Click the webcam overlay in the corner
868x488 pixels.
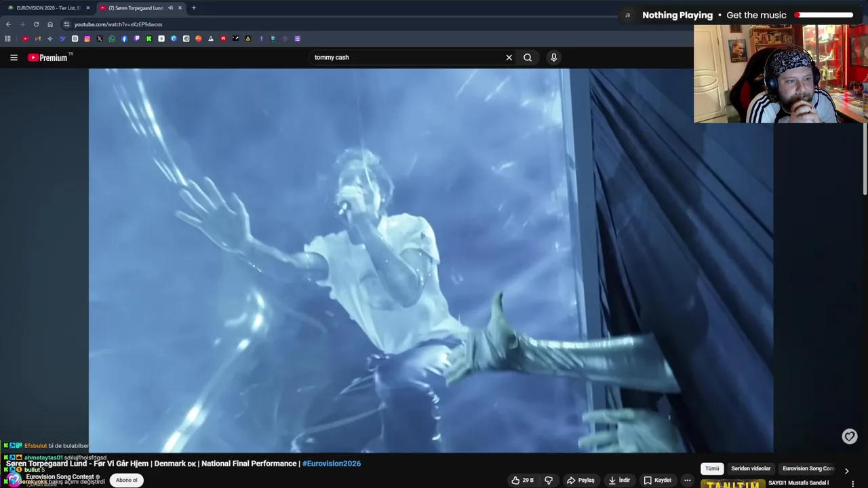781,74
